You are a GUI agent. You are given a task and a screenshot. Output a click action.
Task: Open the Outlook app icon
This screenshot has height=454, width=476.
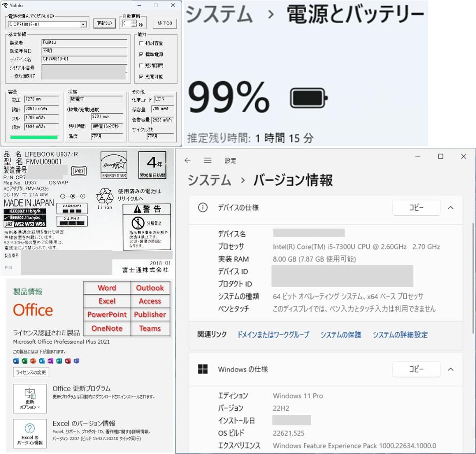tap(150, 288)
